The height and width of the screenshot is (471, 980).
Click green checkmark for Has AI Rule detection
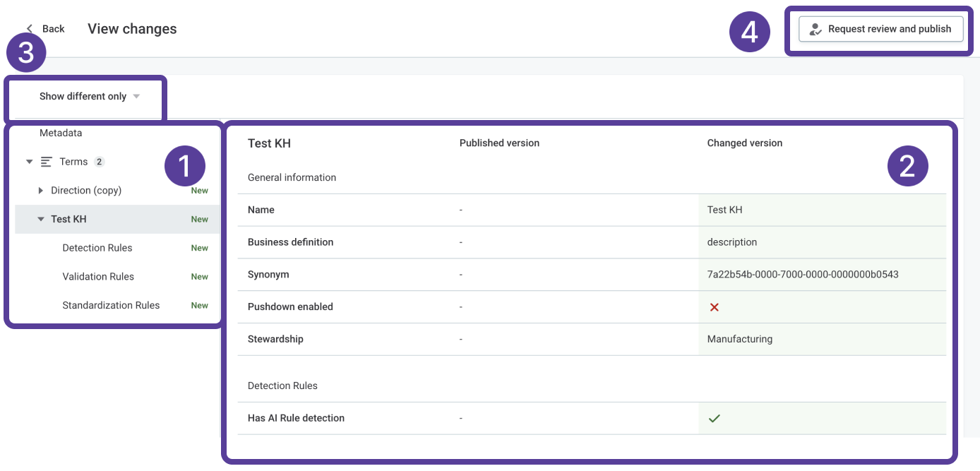(x=714, y=418)
